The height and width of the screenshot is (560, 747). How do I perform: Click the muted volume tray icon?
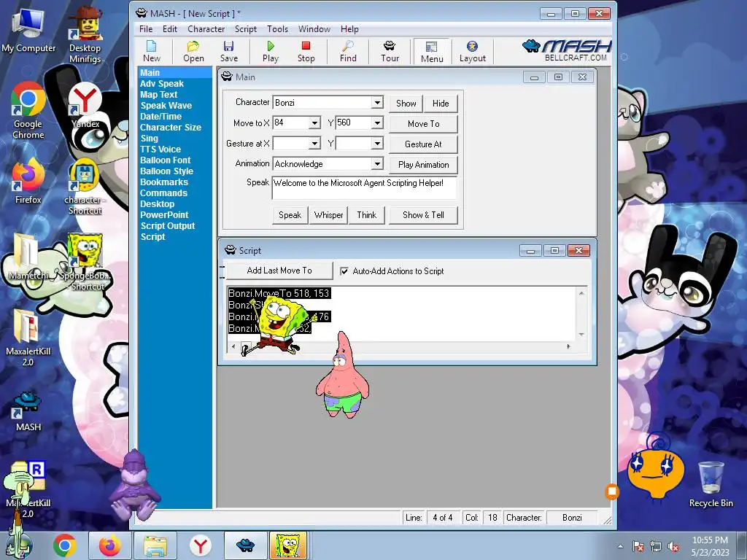[673, 547]
